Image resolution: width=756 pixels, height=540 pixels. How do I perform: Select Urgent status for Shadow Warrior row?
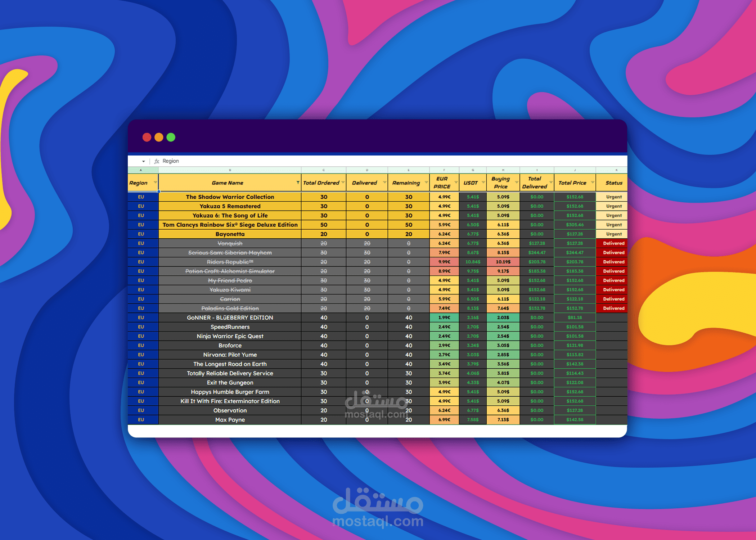coord(612,197)
